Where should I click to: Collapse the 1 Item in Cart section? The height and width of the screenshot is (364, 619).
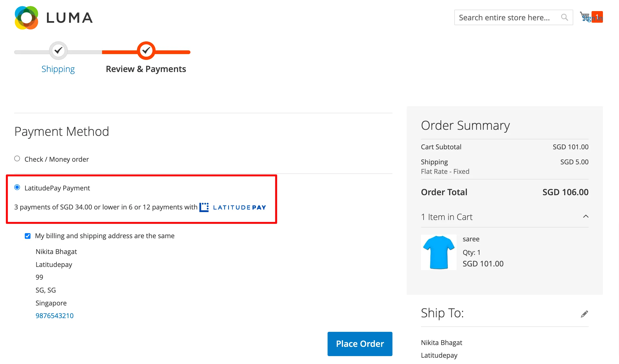click(x=586, y=217)
